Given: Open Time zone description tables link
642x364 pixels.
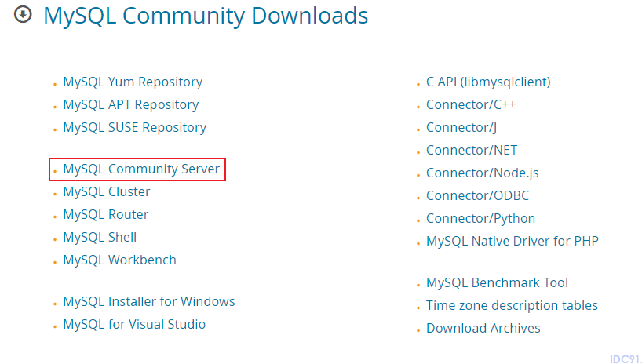Looking at the screenshot, I should [x=512, y=306].
